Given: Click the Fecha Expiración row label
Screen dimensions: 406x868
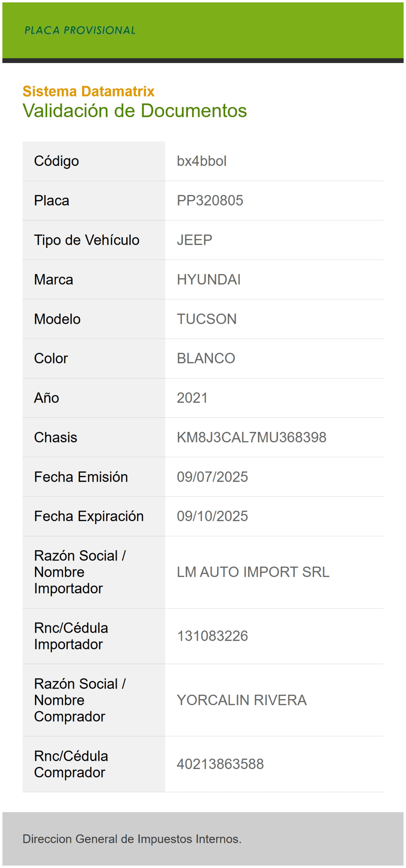Looking at the screenshot, I should [89, 516].
